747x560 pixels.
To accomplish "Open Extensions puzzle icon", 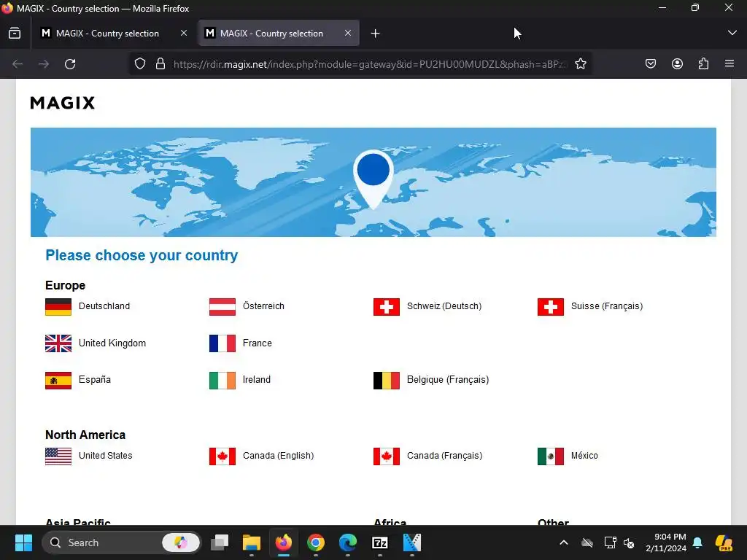I will pyautogui.click(x=704, y=64).
